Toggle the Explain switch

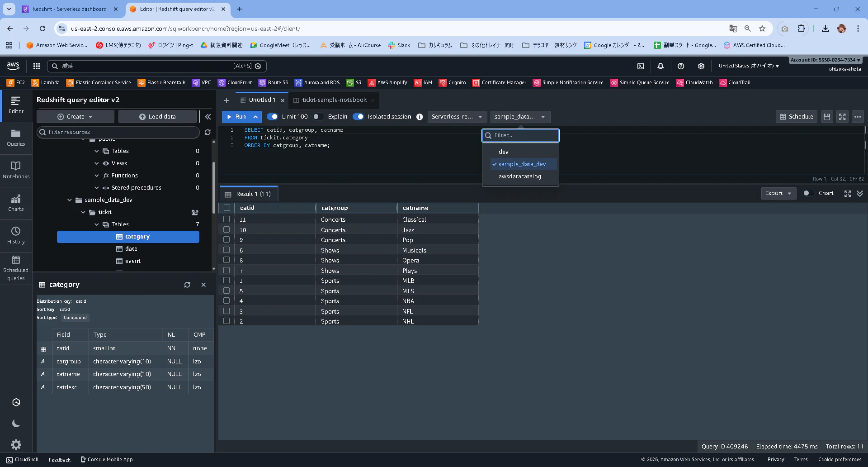pos(318,117)
